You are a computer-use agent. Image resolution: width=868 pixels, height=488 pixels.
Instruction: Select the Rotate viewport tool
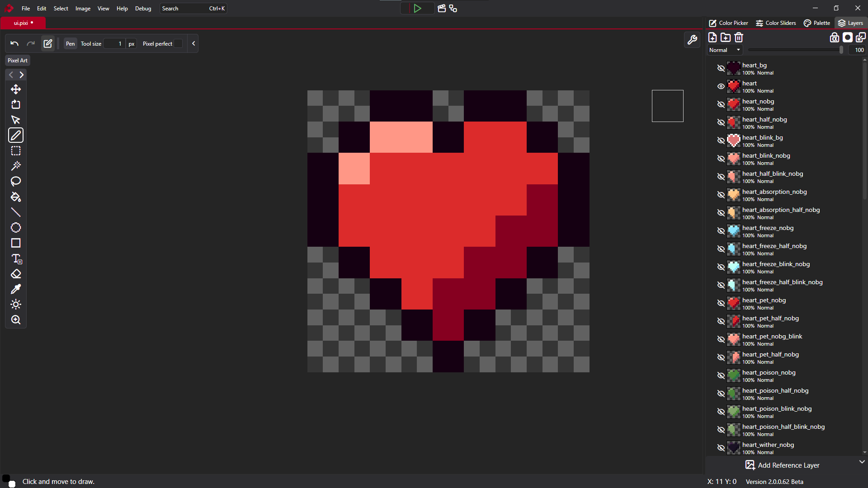16,105
